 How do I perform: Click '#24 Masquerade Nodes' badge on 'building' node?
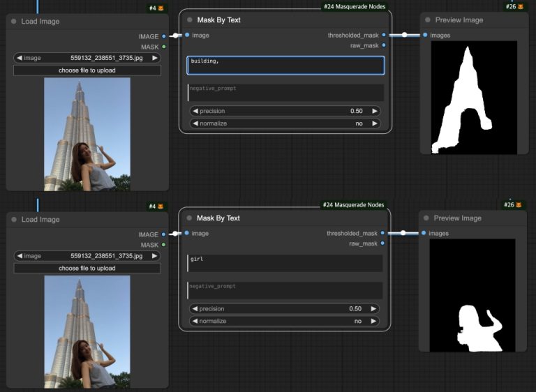[x=355, y=6]
